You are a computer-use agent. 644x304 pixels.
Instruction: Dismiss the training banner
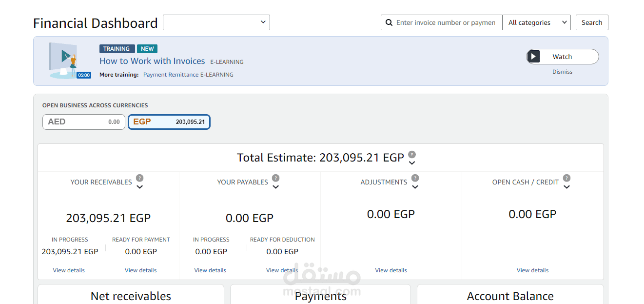click(562, 71)
